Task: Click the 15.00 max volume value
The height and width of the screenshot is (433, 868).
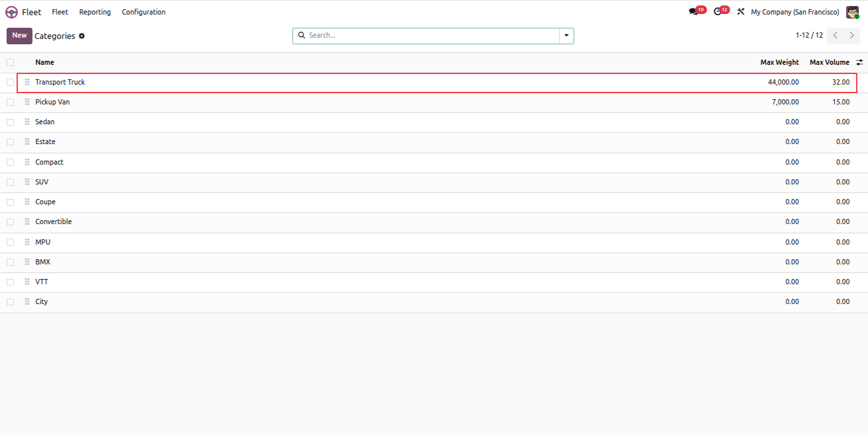Action: pyautogui.click(x=841, y=102)
